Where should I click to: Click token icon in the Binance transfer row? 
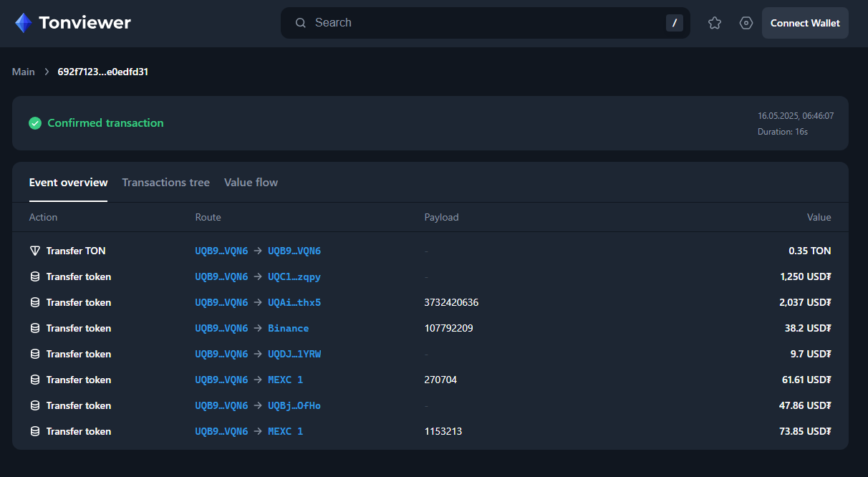35,328
